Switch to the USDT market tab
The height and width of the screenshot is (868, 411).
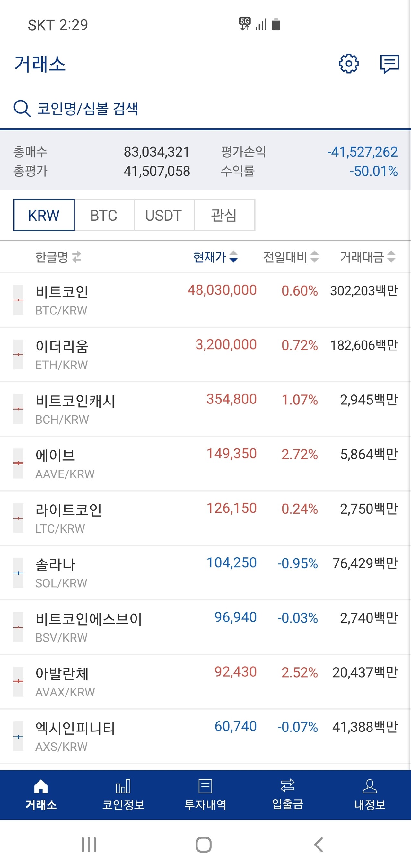(164, 215)
